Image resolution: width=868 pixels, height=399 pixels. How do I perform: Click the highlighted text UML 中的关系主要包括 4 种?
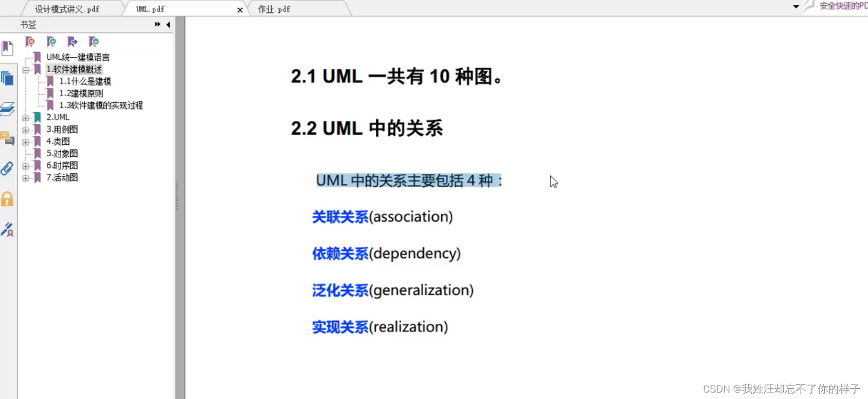[x=409, y=180]
